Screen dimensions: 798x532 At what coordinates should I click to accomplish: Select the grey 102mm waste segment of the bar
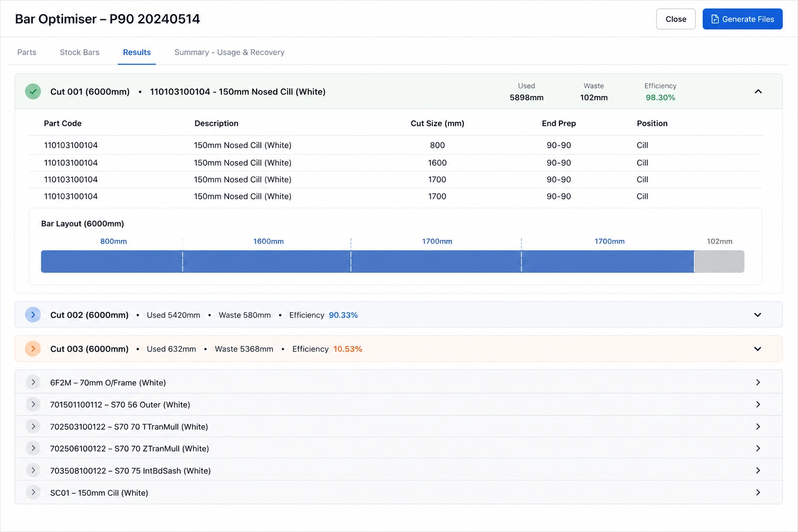(720, 261)
